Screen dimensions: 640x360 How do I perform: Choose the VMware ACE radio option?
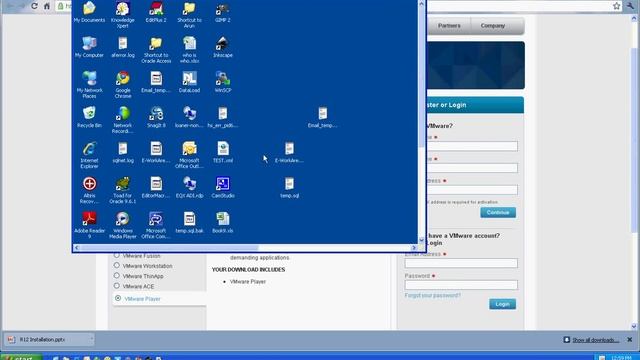pos(117,286)
